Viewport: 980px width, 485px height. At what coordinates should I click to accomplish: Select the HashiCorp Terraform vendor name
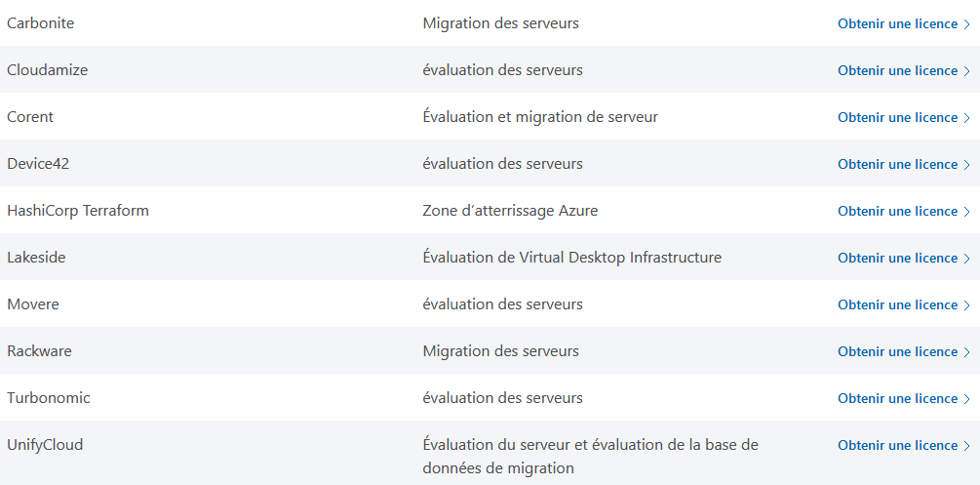point(78,211)
